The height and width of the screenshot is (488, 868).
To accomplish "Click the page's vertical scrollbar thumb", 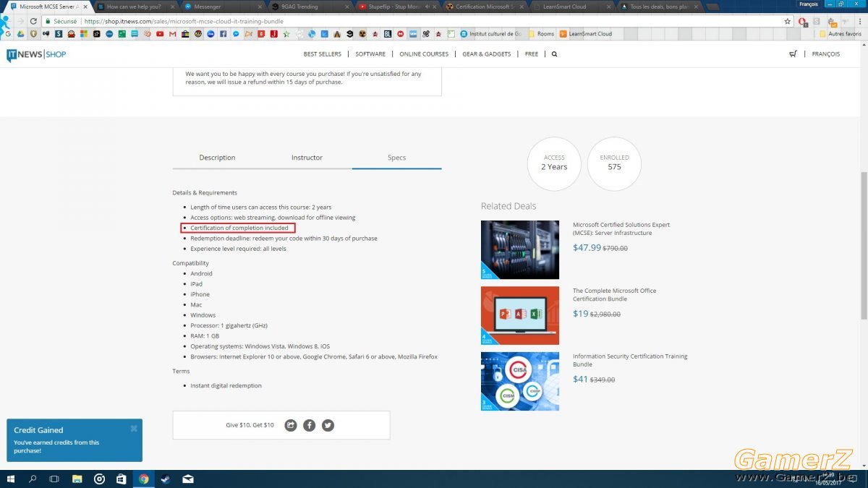I will (864, 246).
